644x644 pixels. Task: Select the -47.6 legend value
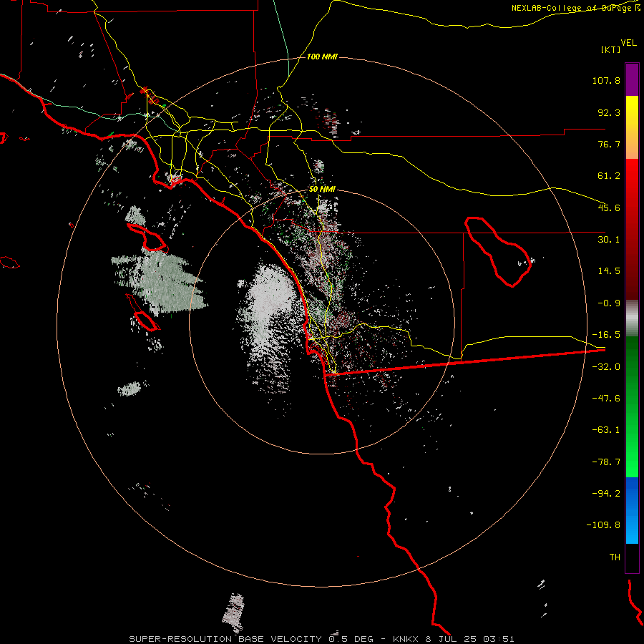pyautogui.click(x=606, y=399)
